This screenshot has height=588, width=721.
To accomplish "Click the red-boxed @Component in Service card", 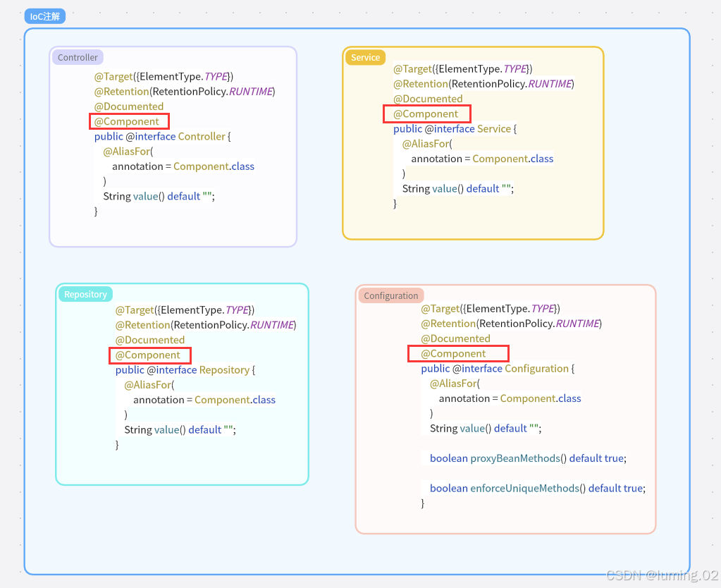I will 426,114.
